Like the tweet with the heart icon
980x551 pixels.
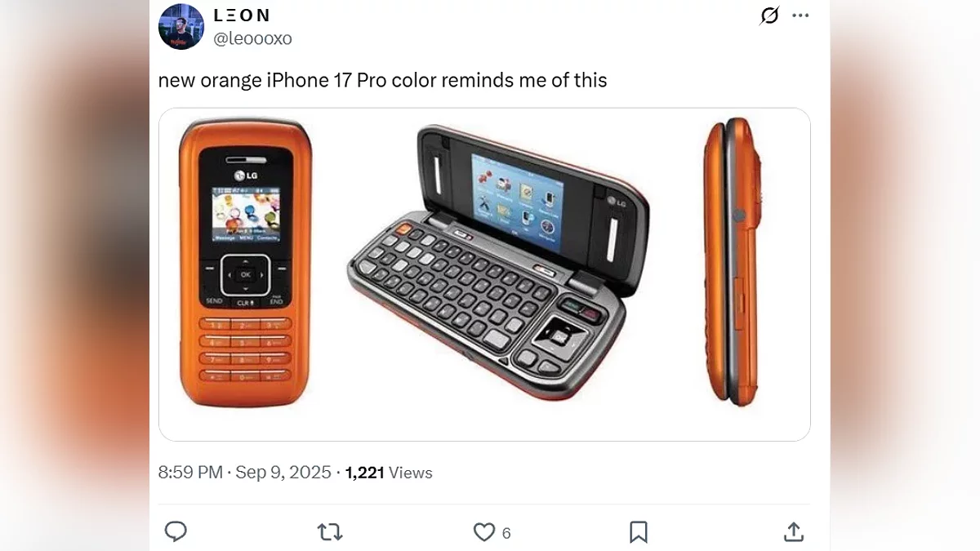click(484, 532)
